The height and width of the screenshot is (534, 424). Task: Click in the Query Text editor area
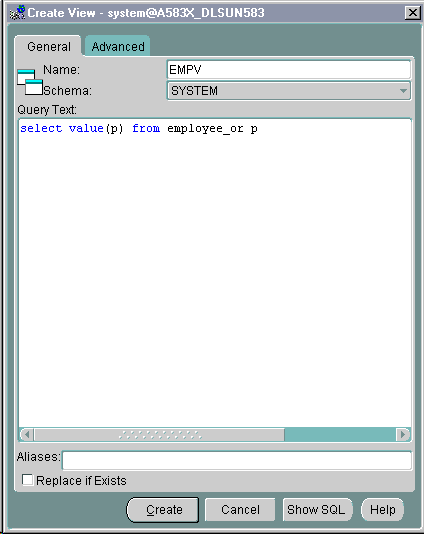pos(215,272)
